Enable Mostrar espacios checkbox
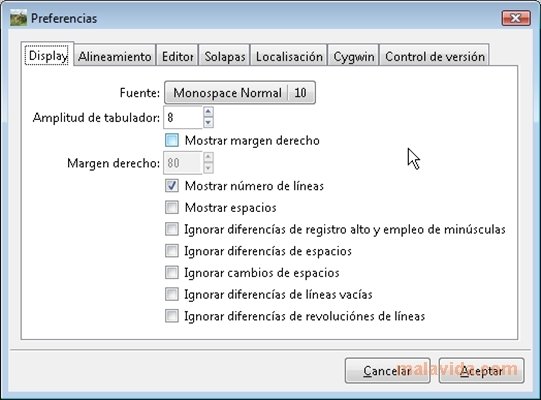The height and width of the screenshot is (400, 541). (172, 207)
